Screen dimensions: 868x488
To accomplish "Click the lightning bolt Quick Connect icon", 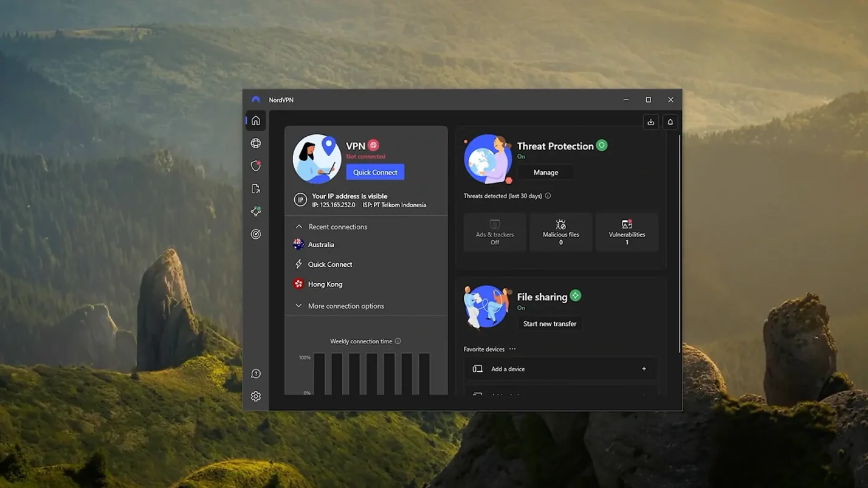I will (298, 264).
